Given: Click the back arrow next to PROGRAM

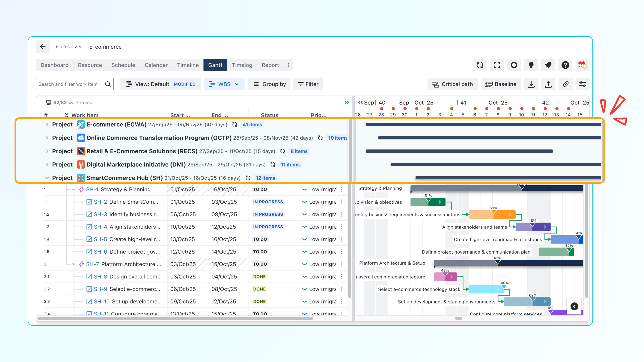Looking at the screenshot, I should [x=43, y=47].
